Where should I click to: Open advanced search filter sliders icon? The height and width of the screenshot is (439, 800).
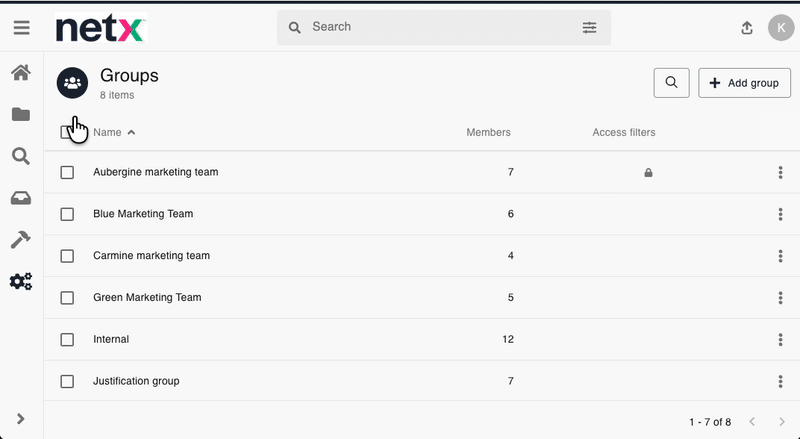pos(589,27)
